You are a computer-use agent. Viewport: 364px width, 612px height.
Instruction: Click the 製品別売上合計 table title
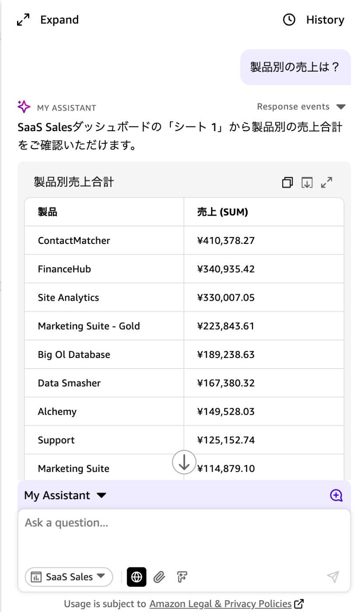click(x=74, y=182)
